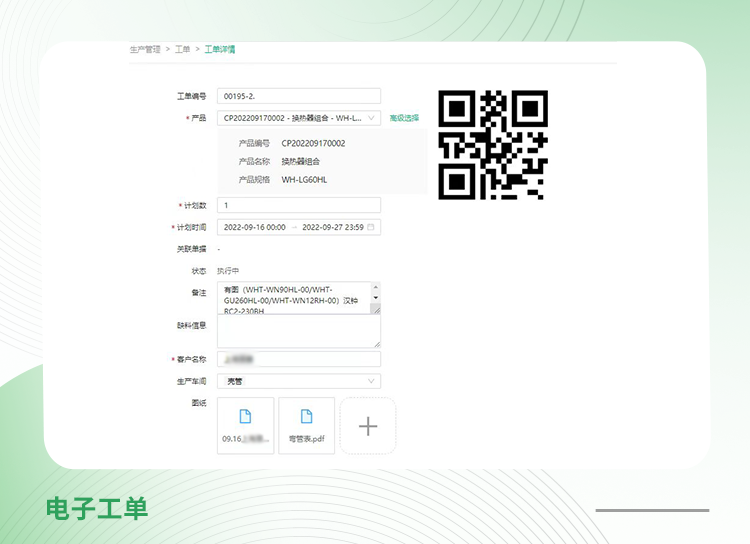750x544 pixels.
Task: Click the 备注 scrollbar up arrow
Action: [x=376, y=287]
